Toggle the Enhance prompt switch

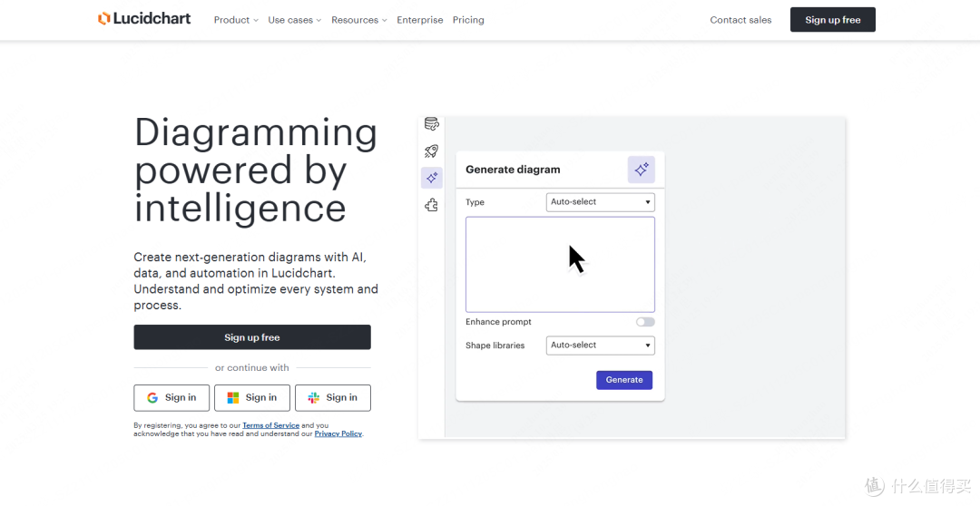point(646,322)
